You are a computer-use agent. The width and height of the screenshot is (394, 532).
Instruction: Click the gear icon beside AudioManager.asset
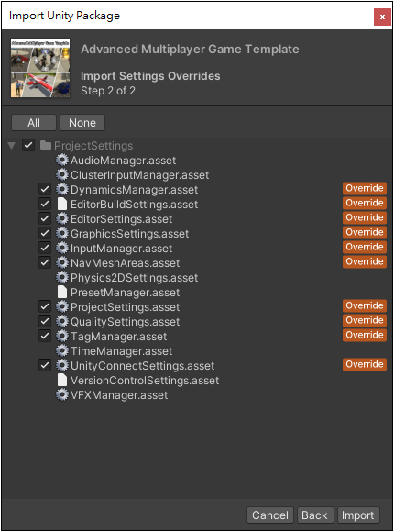click(62, 160)
